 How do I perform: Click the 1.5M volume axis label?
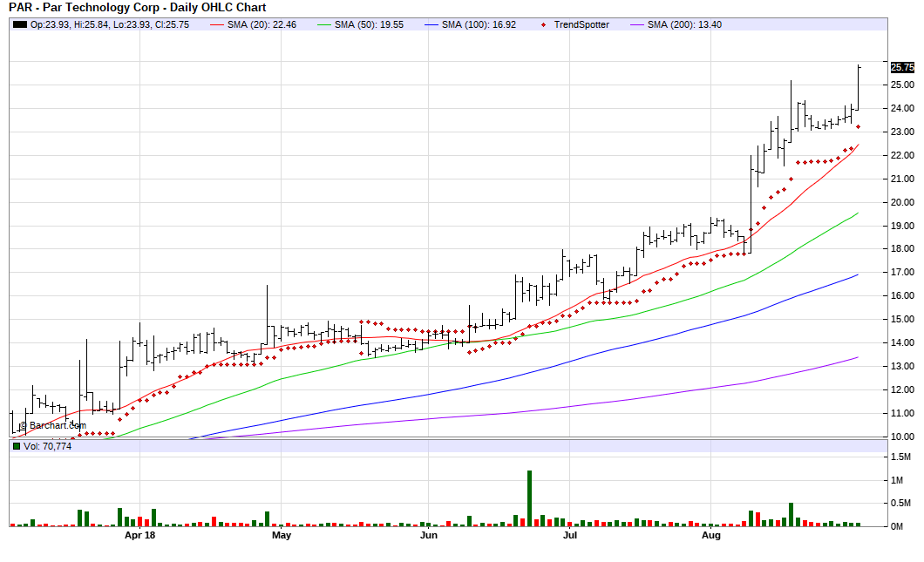click(900, 457)
